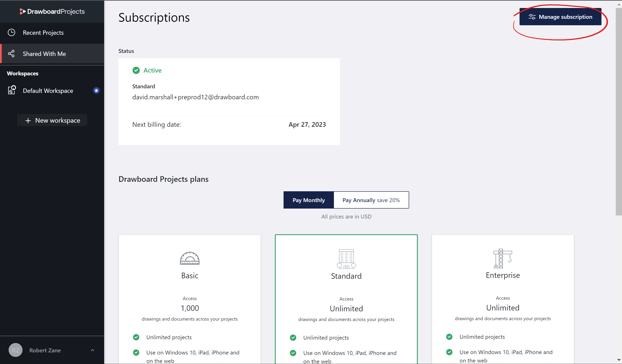Click the Basic plan title
Screen dimensions: 622x364
point(190,275)
